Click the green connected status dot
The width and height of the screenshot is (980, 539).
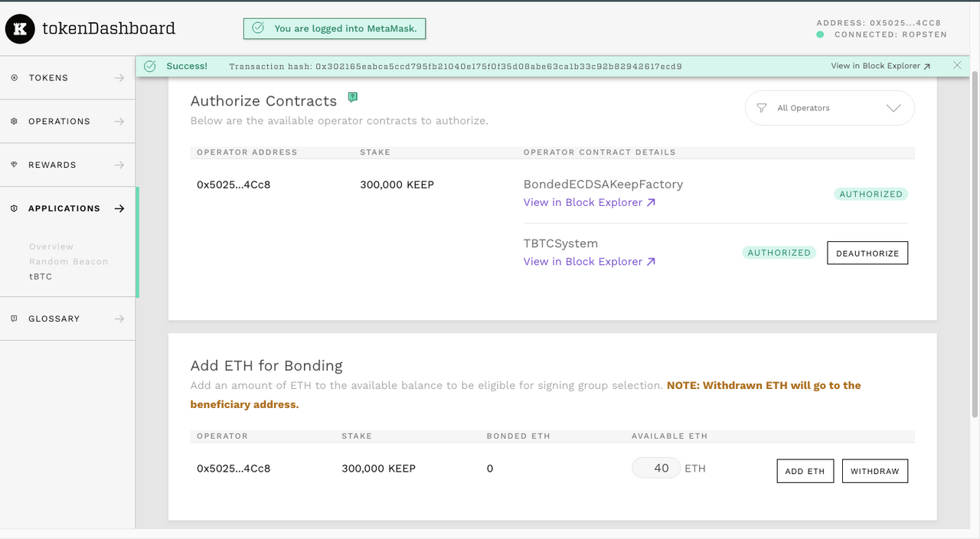pos(820,34)
